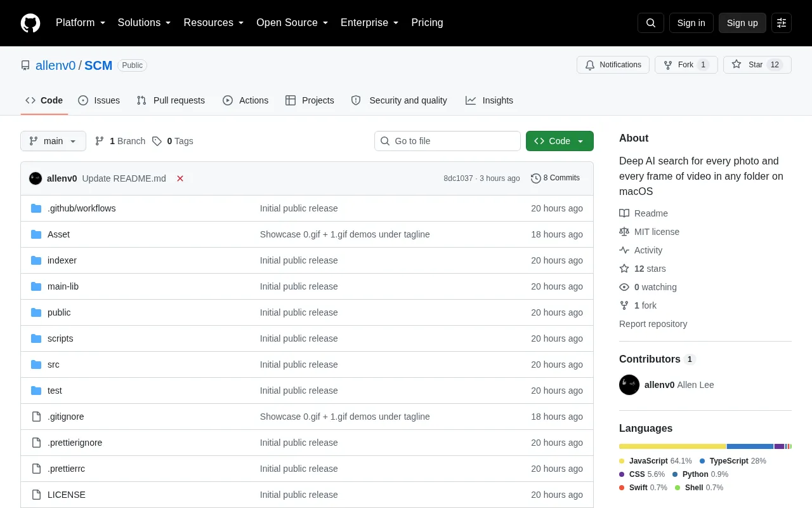Open the appearance settings icon button
The width and height of the screenshot is (812, 508).
pos(782,23)
